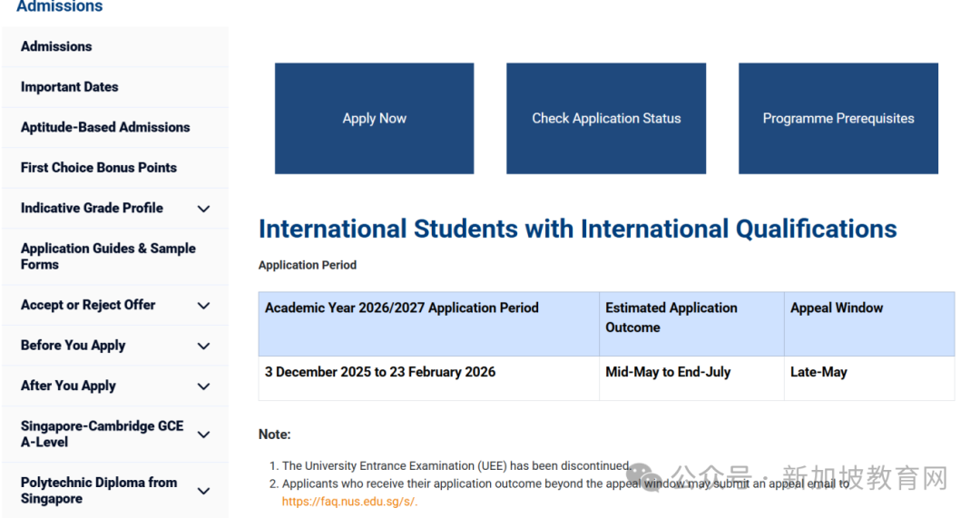Screen dimensions: 980x518
Task: Go to Important Dates page
Action: click(x=70, y=87)
